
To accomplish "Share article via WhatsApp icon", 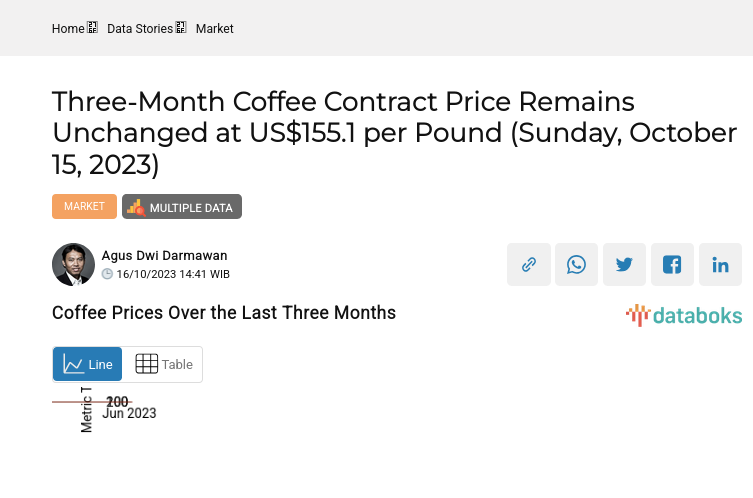I will click(x=577, y=265).
